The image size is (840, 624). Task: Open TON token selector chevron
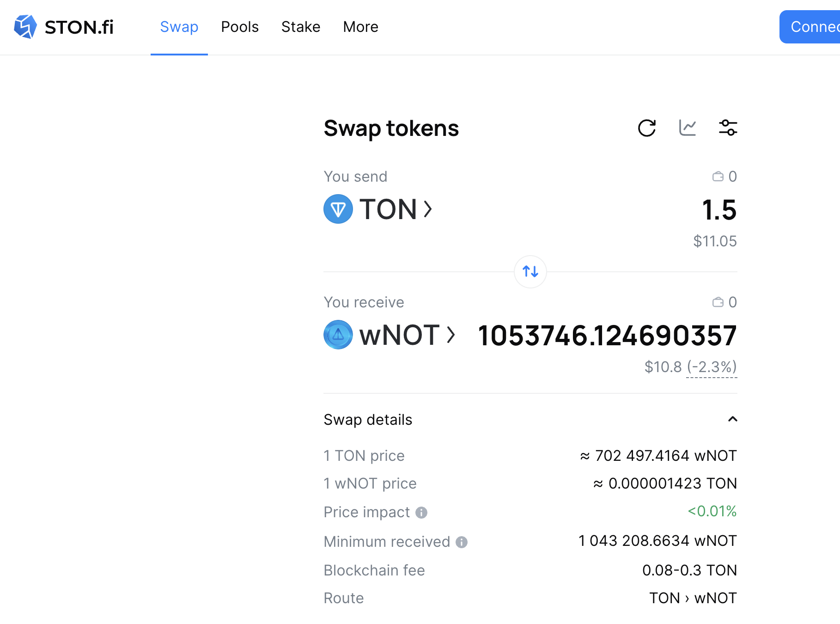pos(428,209)
